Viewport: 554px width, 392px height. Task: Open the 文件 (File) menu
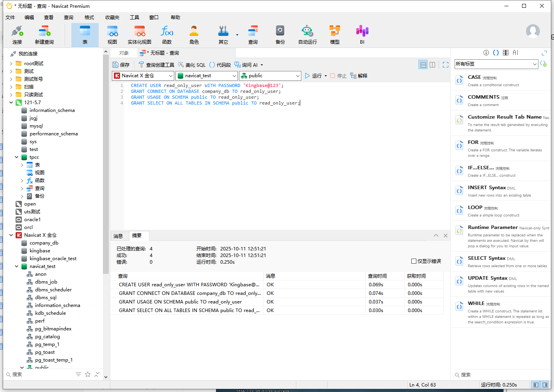point(10,18)
